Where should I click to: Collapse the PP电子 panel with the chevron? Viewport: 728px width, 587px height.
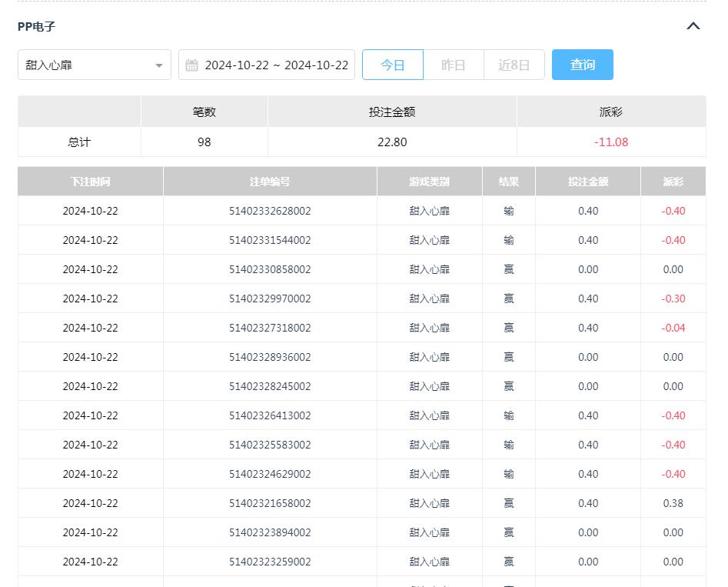[693, 25]
